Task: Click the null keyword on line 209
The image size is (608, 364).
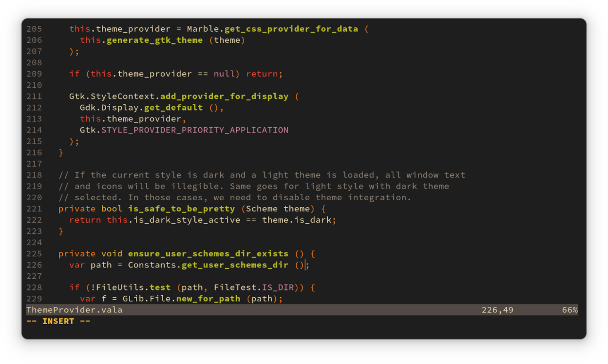Action: (x=224, y=74)
